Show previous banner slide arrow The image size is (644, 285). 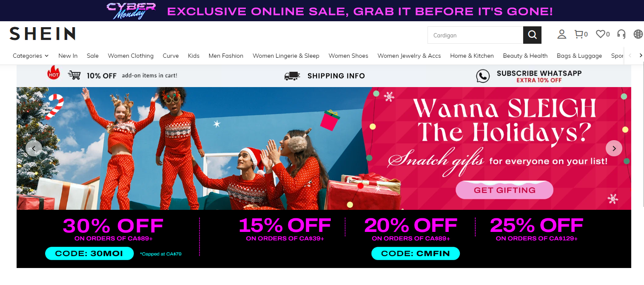(x=34, y=148)
